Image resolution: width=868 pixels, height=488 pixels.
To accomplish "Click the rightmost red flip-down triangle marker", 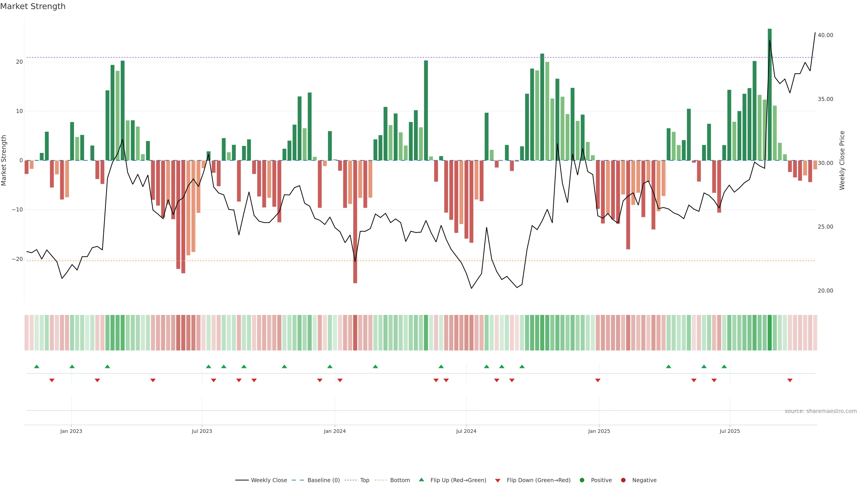I will coord(790,380).
